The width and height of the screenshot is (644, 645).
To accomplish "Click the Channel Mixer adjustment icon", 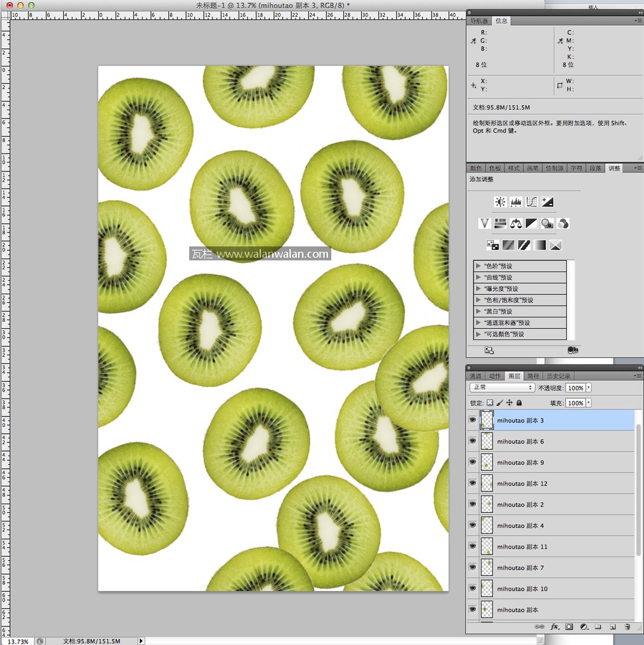I will click(x=563, y=224).
